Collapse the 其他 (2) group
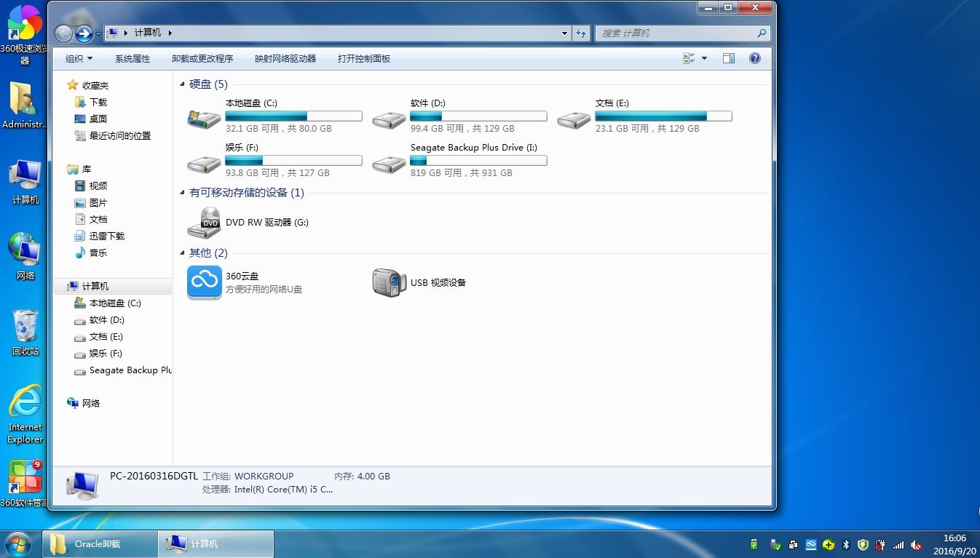Screen dimensions: 980x558 (182, 253)
